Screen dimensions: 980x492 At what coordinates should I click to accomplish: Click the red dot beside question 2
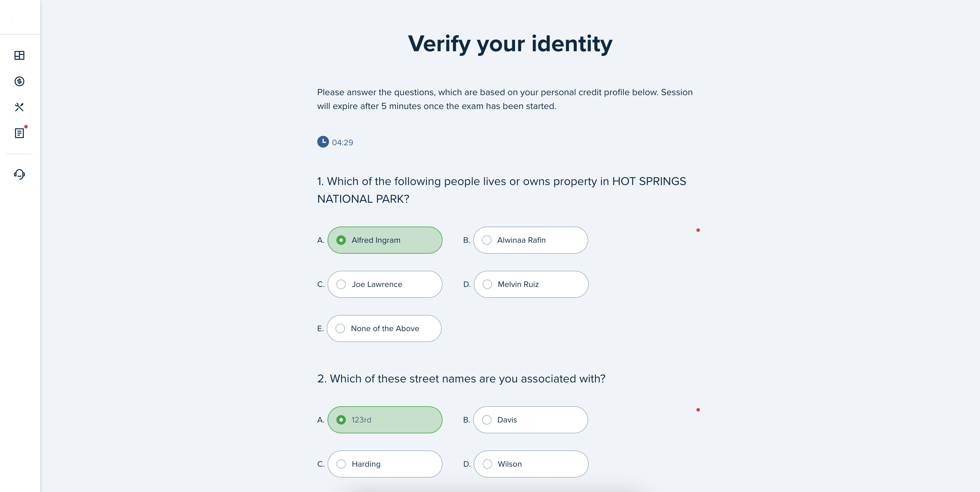point(698,410)
